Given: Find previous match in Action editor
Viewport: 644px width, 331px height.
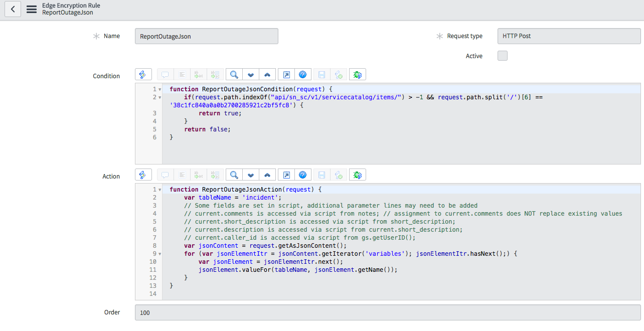Looking at the screenshot, I should tap(267, 175).
